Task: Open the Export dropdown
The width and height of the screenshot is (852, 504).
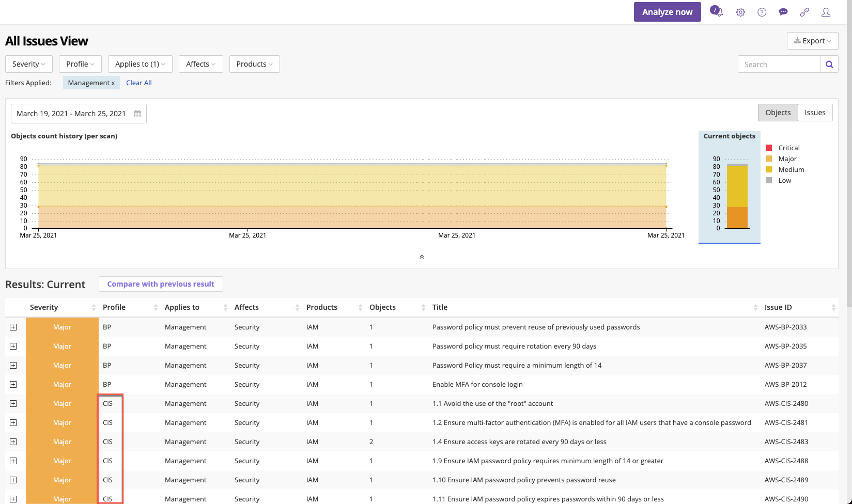Action: tap(812, 41)
